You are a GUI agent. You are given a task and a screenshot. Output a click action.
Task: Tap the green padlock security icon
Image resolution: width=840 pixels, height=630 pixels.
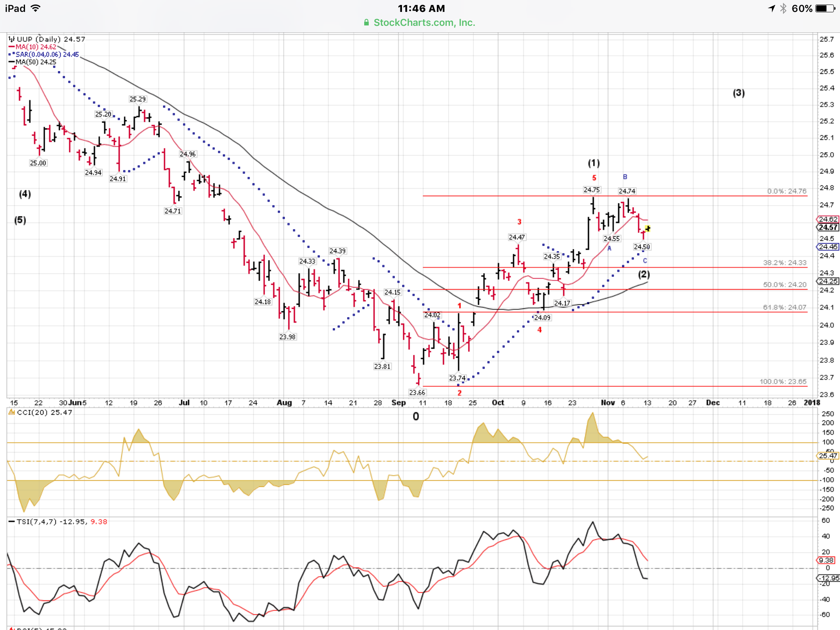[366, 23]
